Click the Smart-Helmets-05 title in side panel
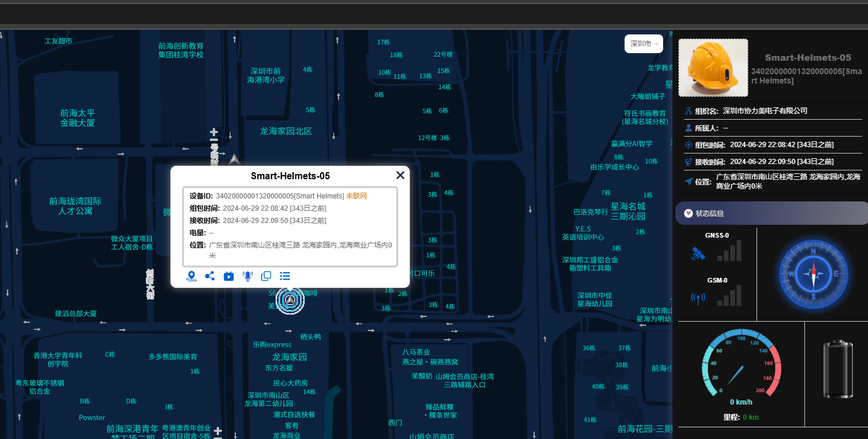 [x=808, y=58]
